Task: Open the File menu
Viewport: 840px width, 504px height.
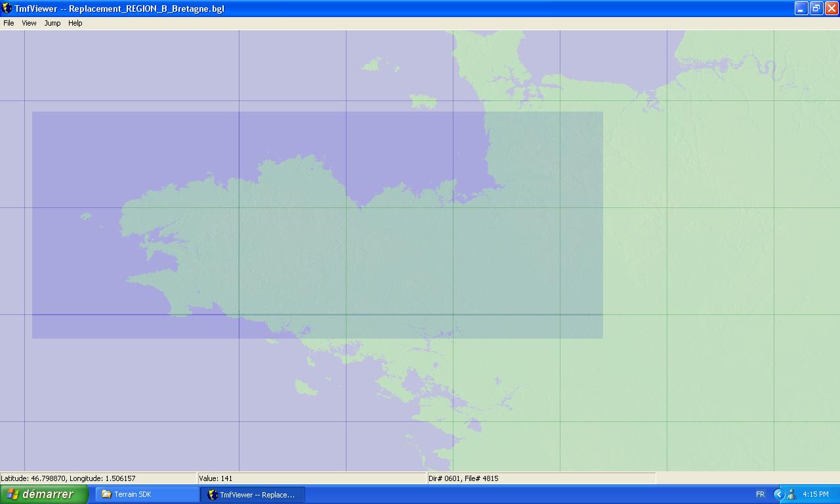Action: tap(9, 23)
